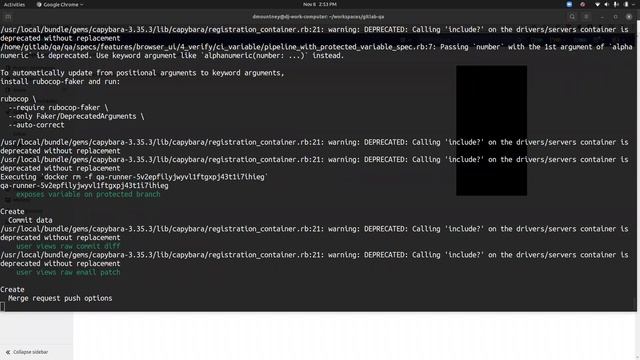The height and width of the screenshot is (360, 640).
Task: Open the volume speaker indicator
Action: [x=607, y=4]
